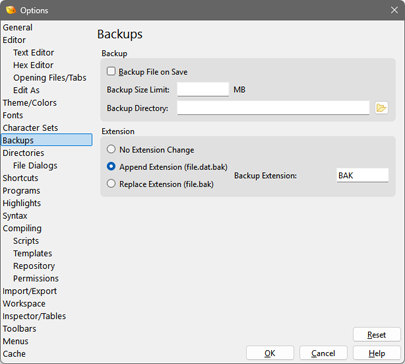Select Programs category
Screen dimensions: 405x364
click(21, 191)
